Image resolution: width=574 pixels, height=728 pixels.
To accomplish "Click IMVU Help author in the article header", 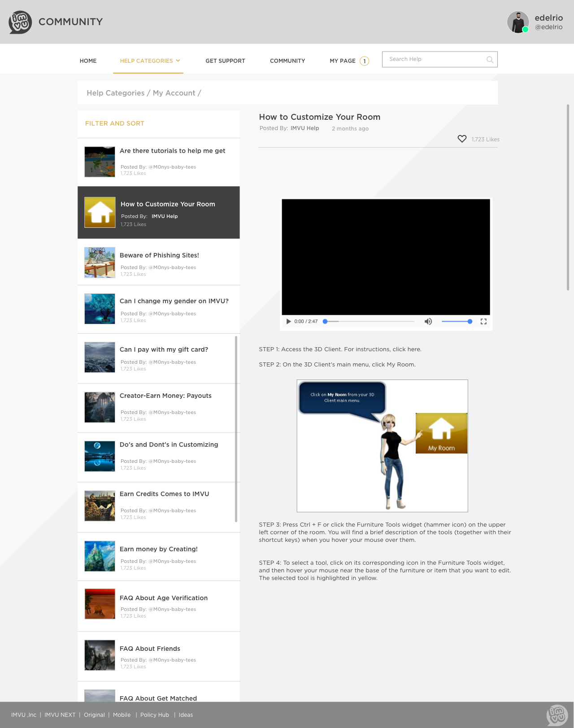I will [x=304, y=128].
